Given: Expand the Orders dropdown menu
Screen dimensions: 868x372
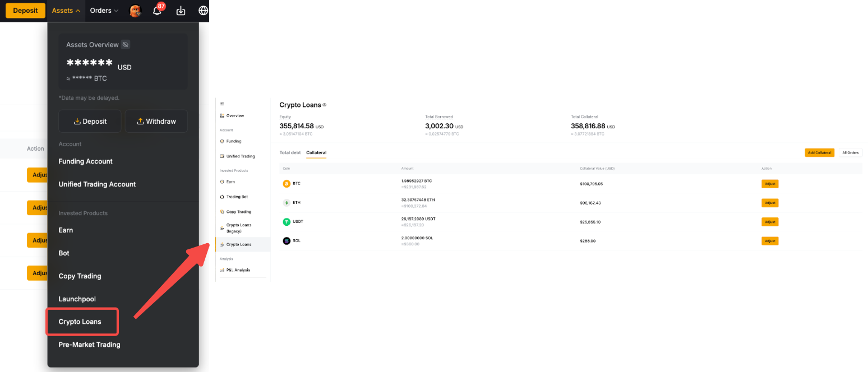Looking at the screenshot, I should (x=104, y=11).
